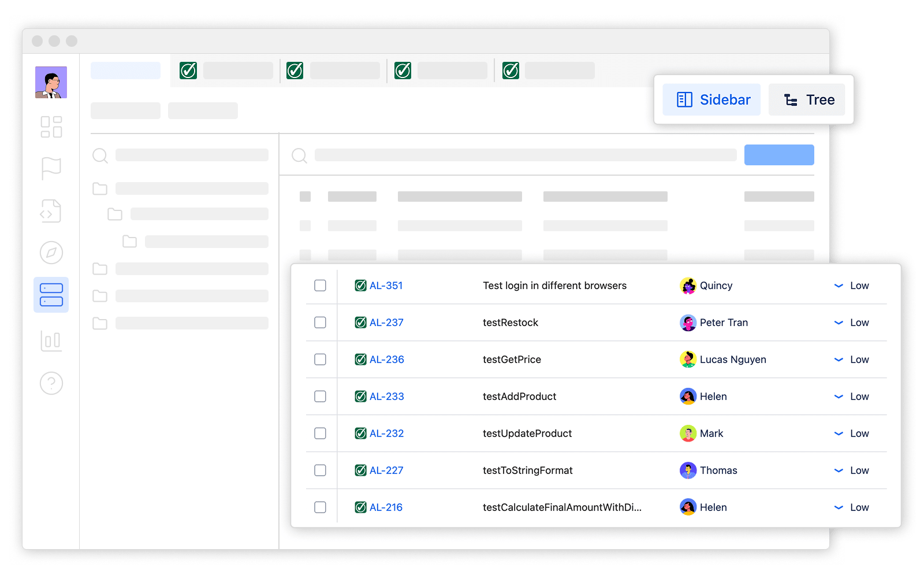Viewport: 924px width, 578px height.
Task: Open the code document icon in sidebar
Action: coord(51,211)
